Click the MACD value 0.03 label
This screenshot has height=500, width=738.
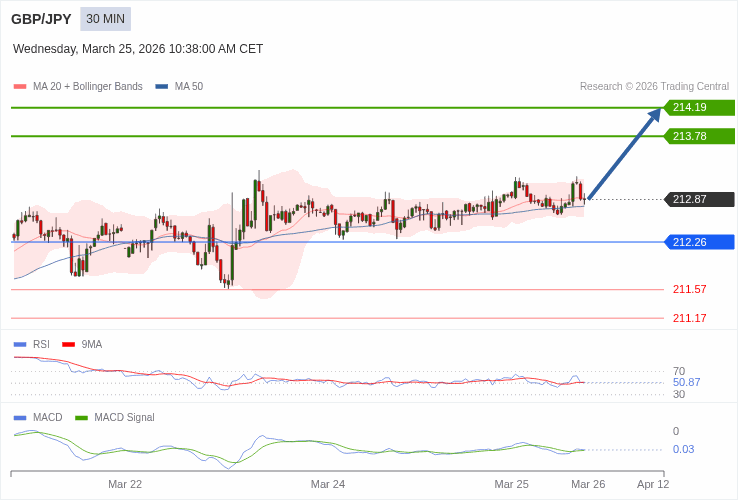(683, 449)
